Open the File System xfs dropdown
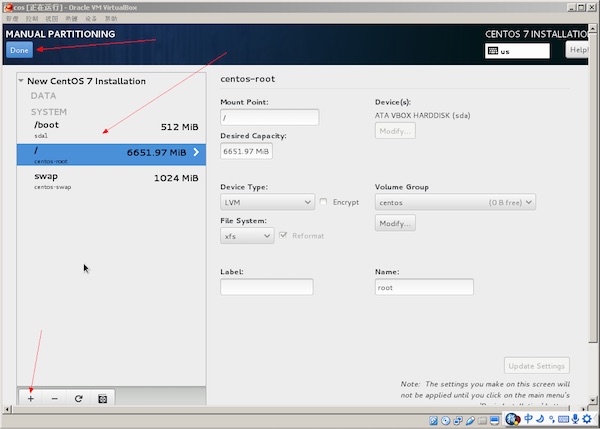 pyautogui.click(x=247, y=236)
